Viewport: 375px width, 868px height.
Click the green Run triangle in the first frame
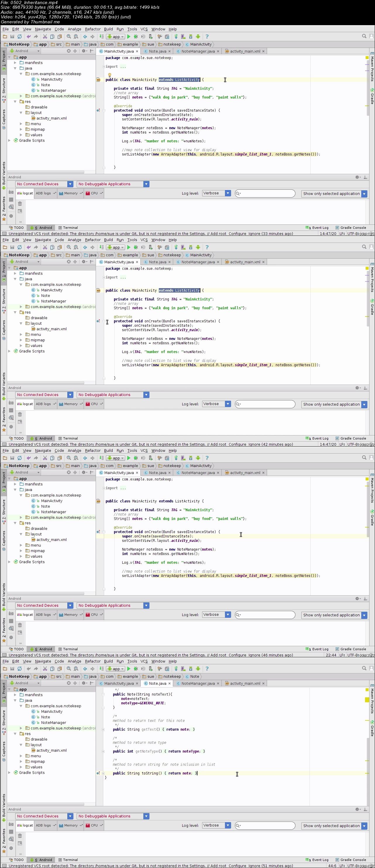click(x=128, y=37)
